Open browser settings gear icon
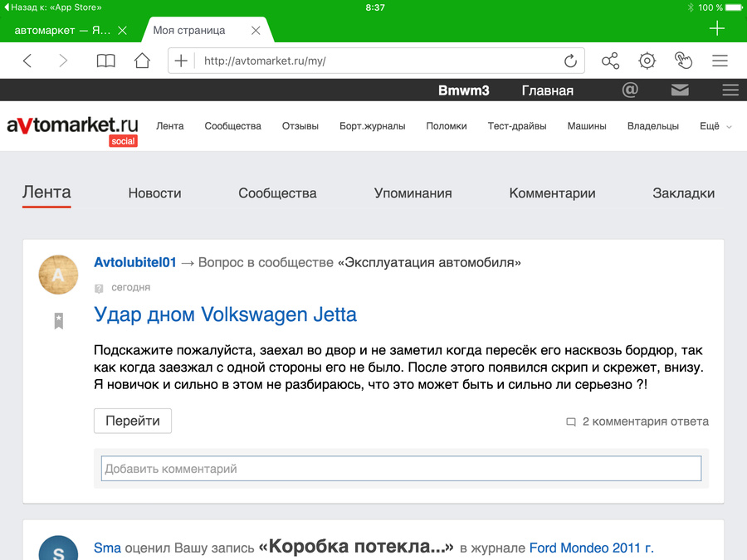 tap(647, 61)
